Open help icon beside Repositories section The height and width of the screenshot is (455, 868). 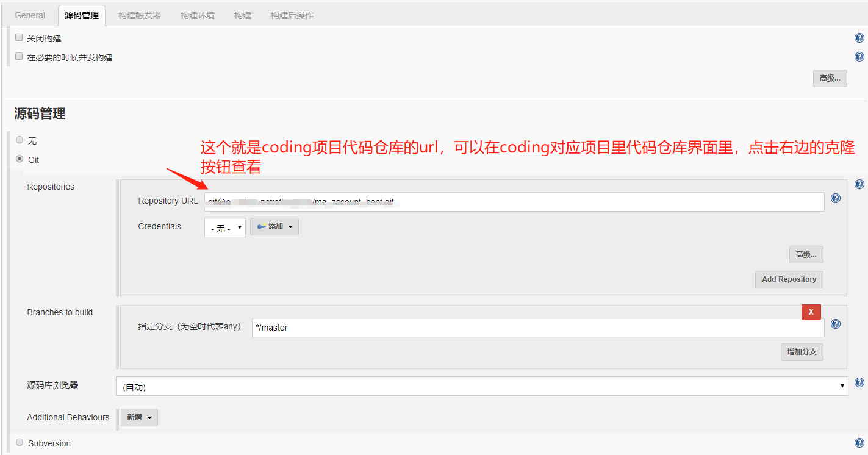pos(859,184)
